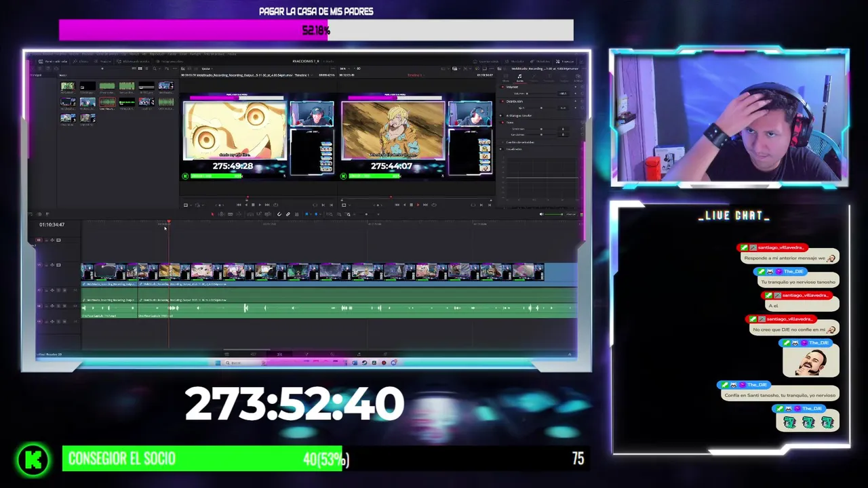Screen dimensions: 868x488
Task: Open the Timeline 1 name dropdown
Action: 416,75
